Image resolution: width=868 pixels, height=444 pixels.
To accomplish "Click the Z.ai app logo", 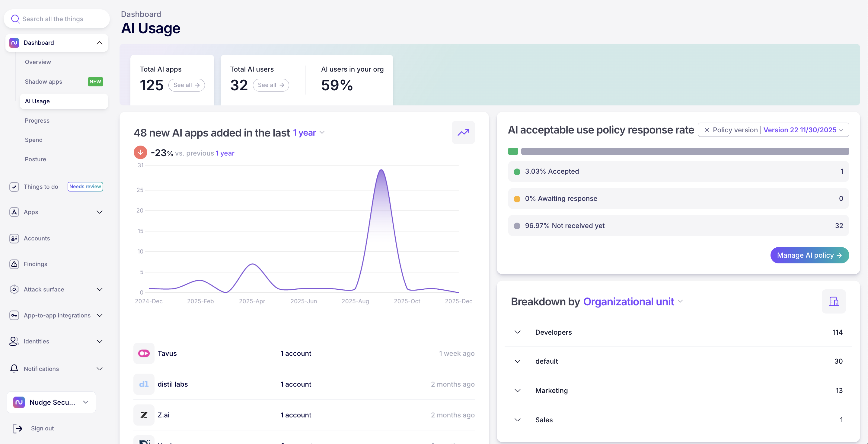I will 144,415.
